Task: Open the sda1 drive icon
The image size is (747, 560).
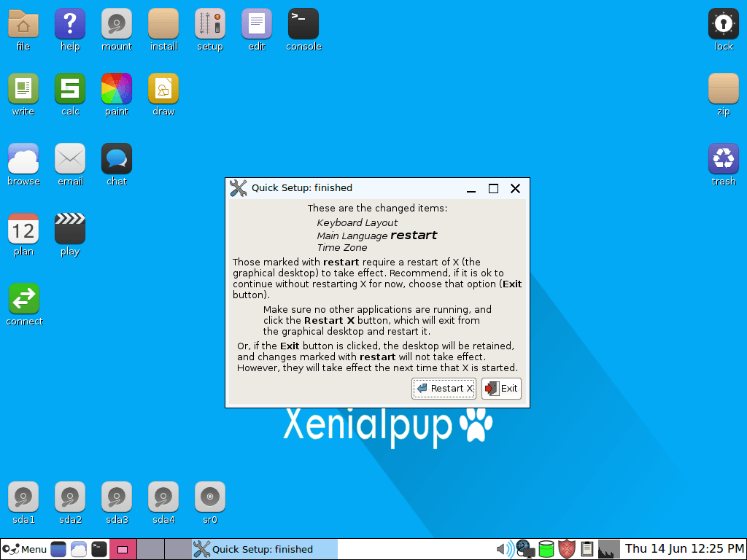Action: click(x=23, y=497)
